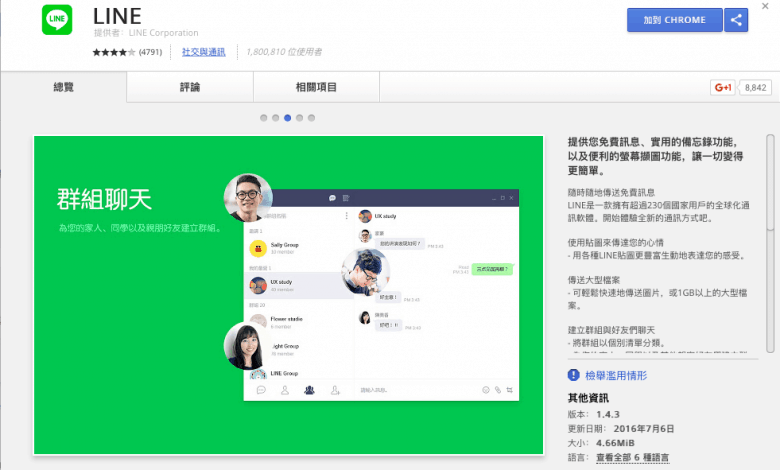Click the Sally Group row in screenshot
Viewport: 780px width, 470px height.
tap(298, 248)
